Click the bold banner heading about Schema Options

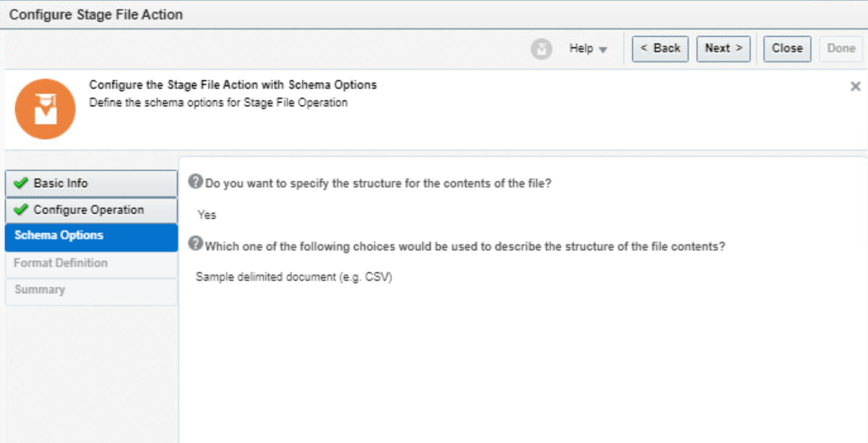[x=233, y=85]
